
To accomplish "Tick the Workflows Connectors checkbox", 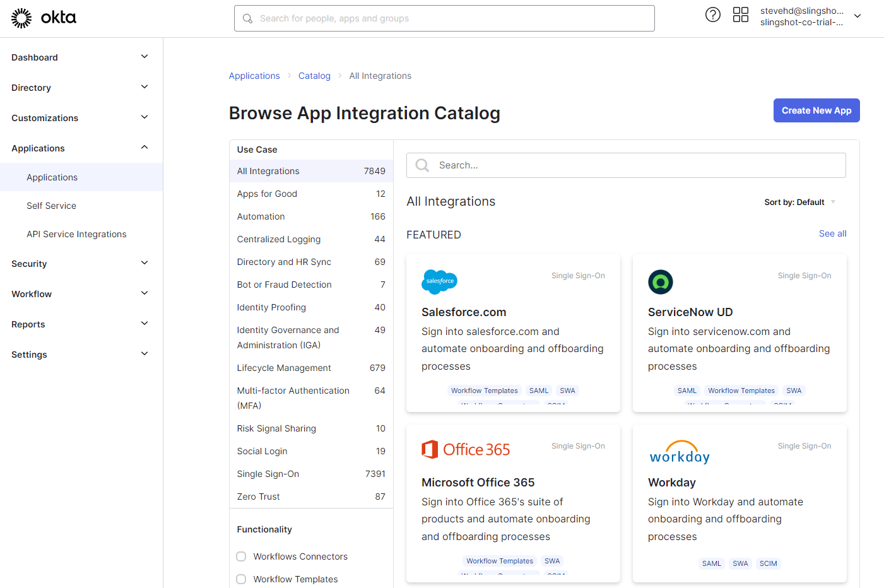I will click(241, 556).
